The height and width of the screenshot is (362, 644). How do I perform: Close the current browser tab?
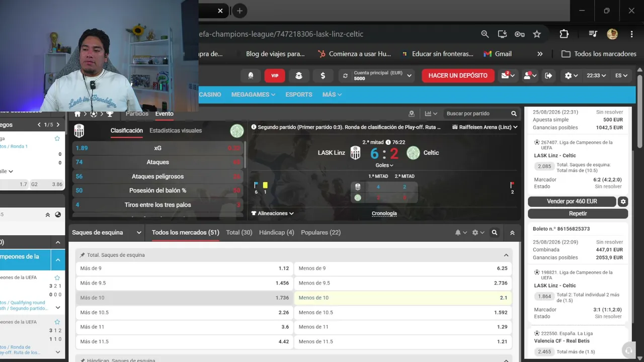click(x=220, y=11)
